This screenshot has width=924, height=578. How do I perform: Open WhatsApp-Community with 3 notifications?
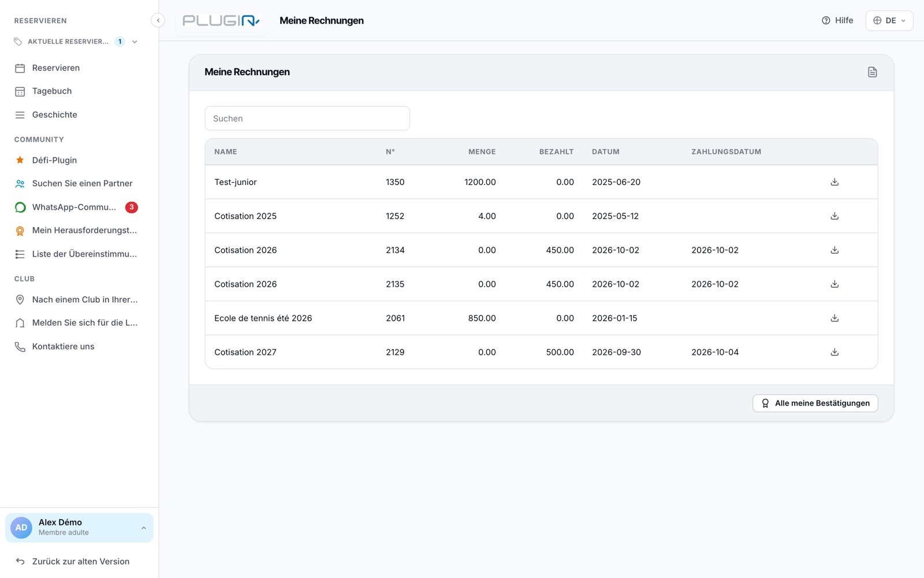75,207
